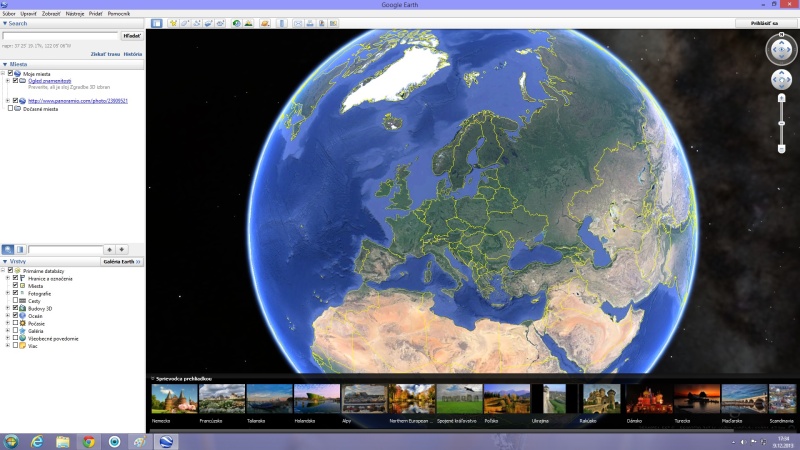Open the Upraviť menu
Viewport: 800px width, 450px height.
pos(29,14)
